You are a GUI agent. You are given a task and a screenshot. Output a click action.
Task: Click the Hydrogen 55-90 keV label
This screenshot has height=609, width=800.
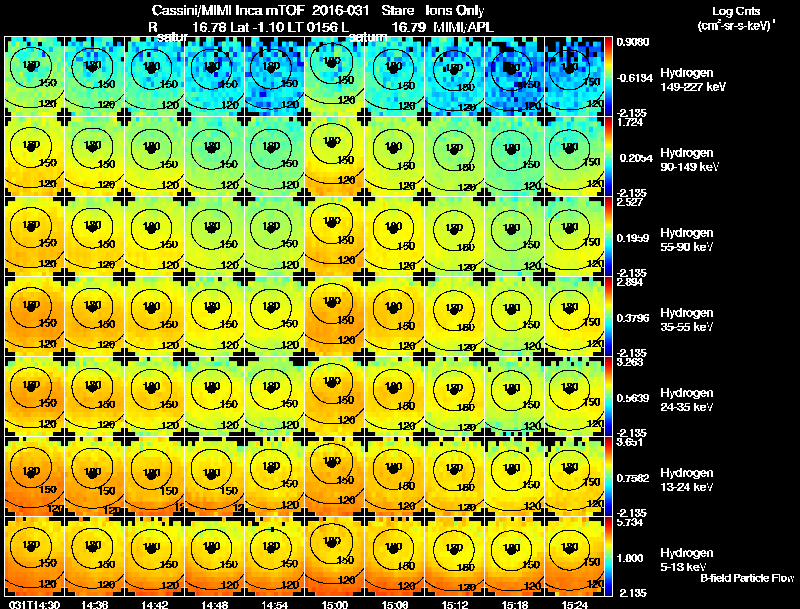click(687, 240)
